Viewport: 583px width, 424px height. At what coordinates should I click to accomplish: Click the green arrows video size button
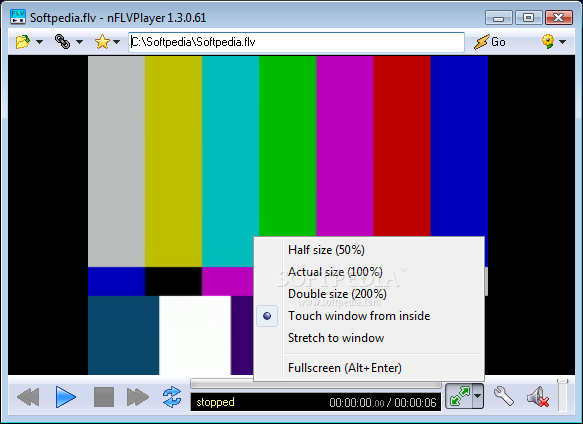460,396
